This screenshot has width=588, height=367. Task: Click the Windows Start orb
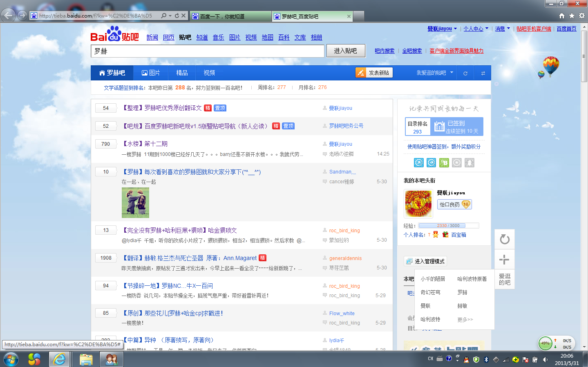point(11,359)
